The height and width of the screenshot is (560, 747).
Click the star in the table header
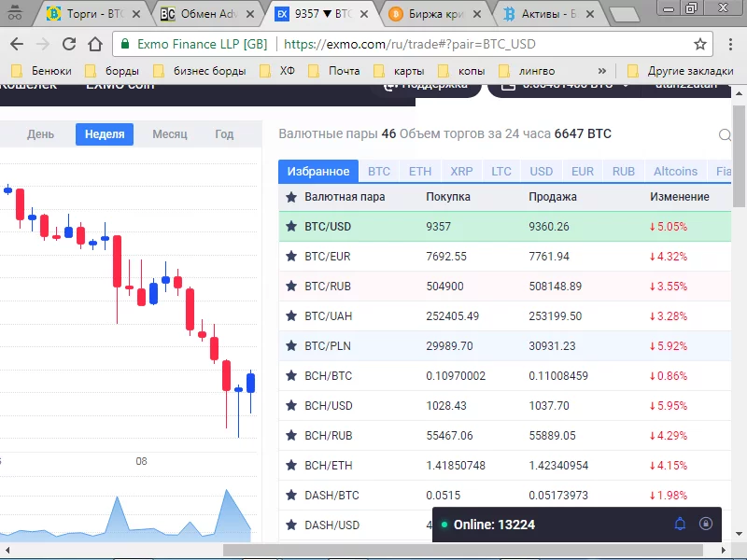(291, 197)
